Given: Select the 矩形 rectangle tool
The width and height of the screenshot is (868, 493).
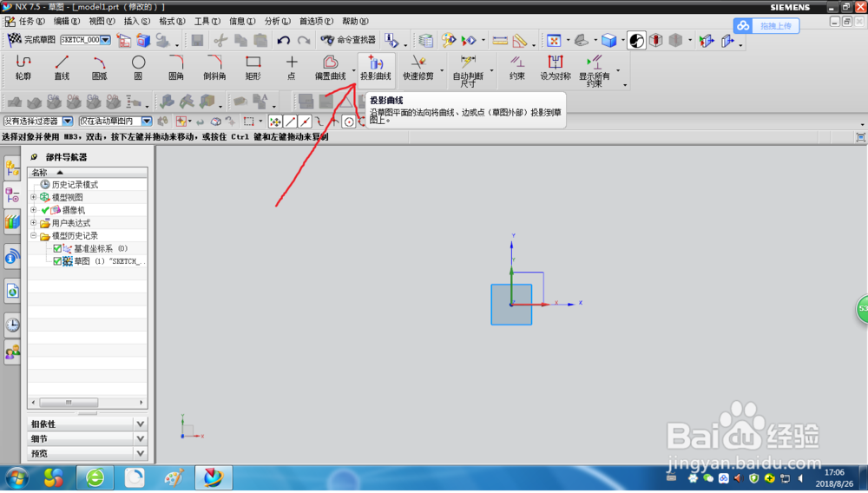Looking at the screenshot, I should point(253,68).
